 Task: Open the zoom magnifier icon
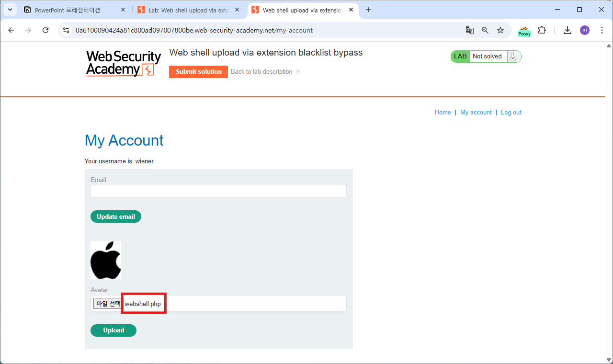click(x=485, y=30)
